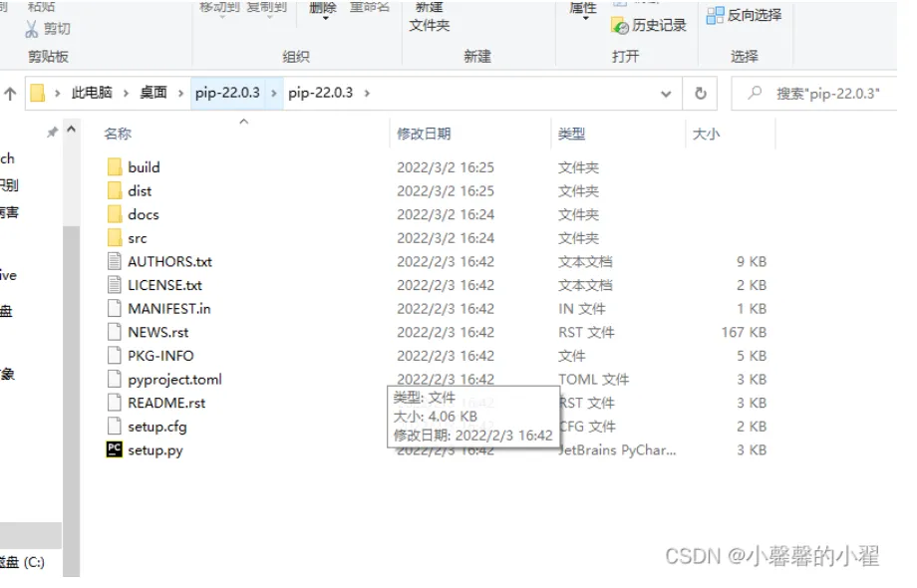The width and height of the screenshot is (917, 588).
Task: Expand chevron after first pip-22.0.3 breadcrumb
Action: tap(274, 93)
